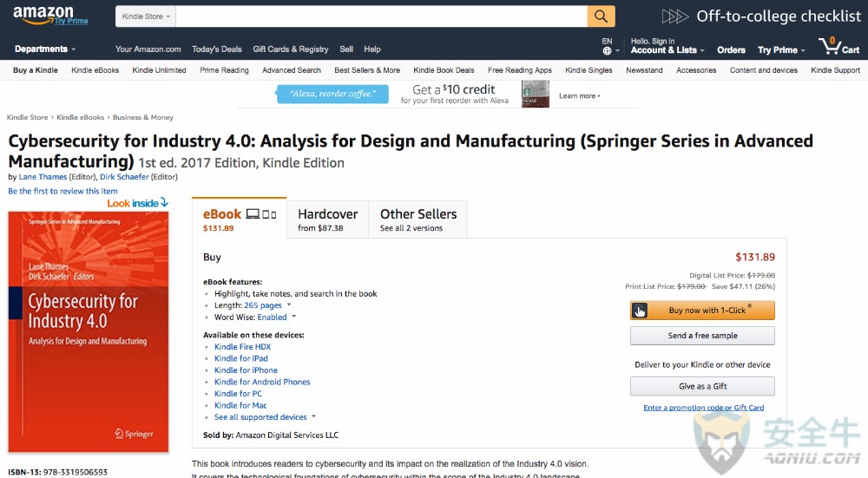Click Kindle for Mac link
Image resolution: width=868 pixels, height=478 pixels.
[x=240, y=405]
